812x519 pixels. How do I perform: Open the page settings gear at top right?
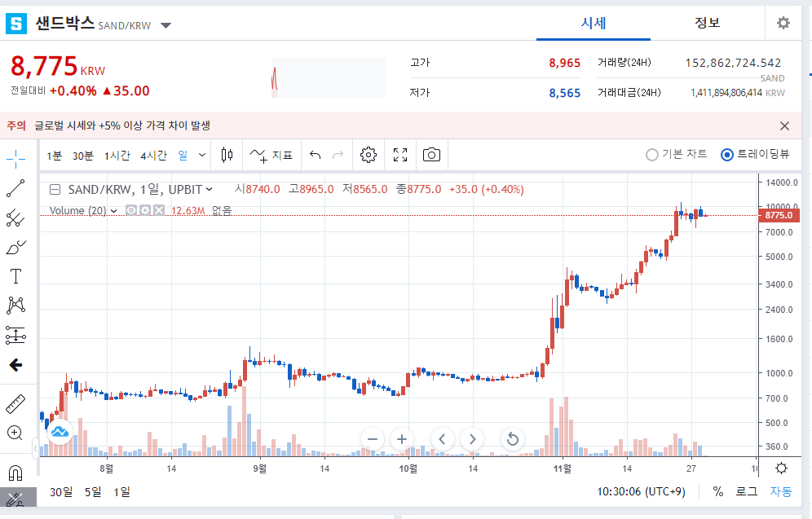click(783, 23)
